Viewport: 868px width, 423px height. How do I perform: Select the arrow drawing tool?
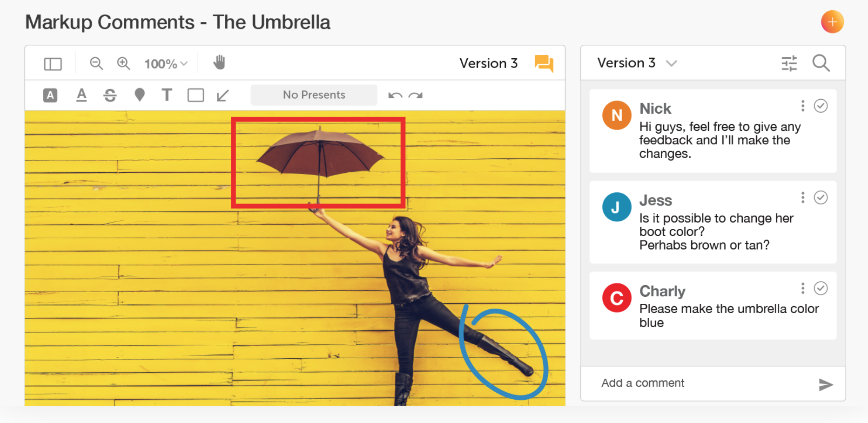tap(222, 96)
